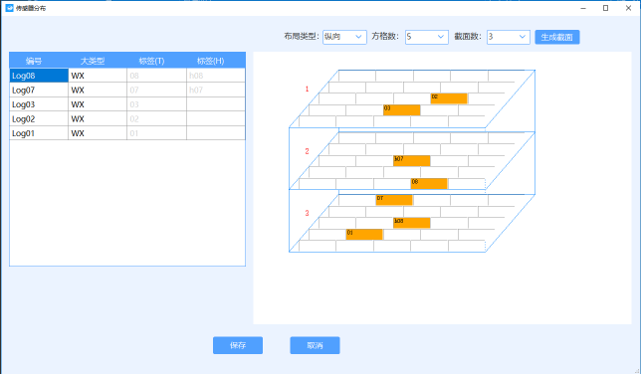Minimize the dialog window

click(583, 8)
